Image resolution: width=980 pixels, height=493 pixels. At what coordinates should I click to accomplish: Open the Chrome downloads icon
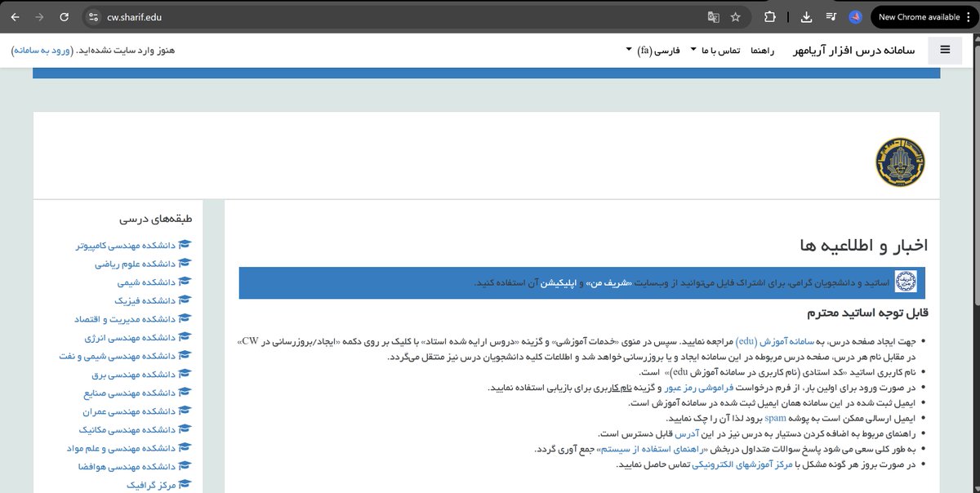coord(806,16)
